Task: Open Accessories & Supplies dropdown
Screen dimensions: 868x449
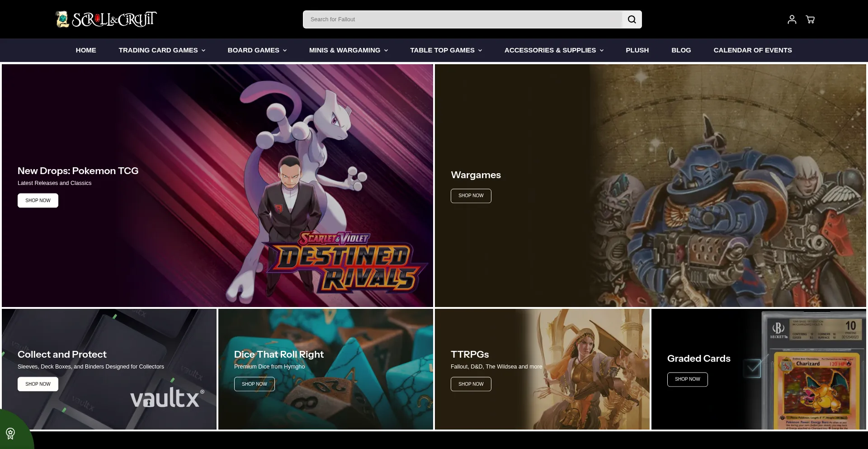Action: coord(554,50)
